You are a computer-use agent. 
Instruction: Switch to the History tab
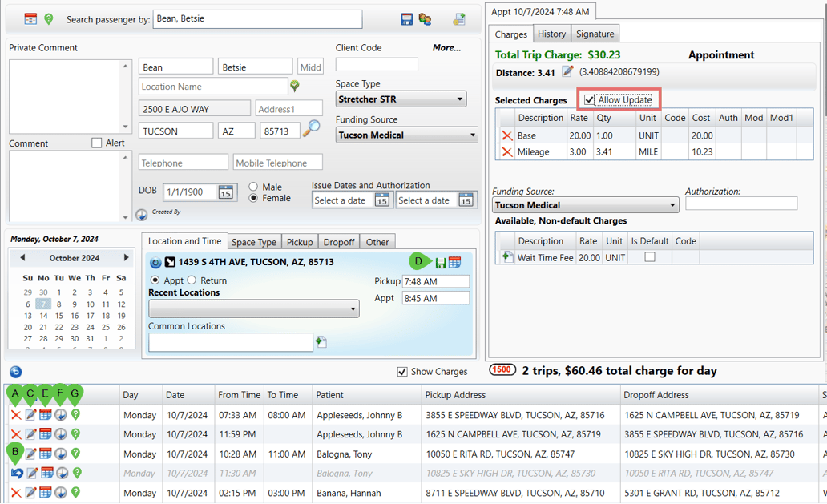point(551,34)
